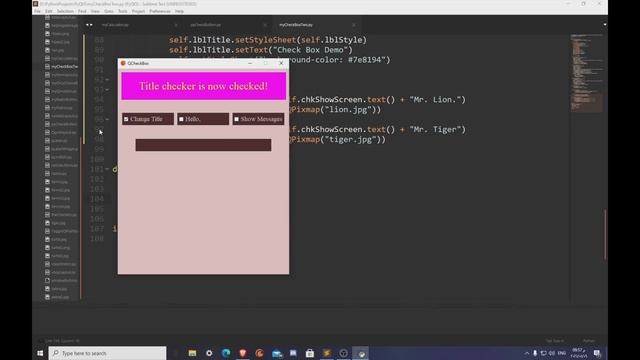Click the line/column indicator in the status bar
The image size is (640, 360).
click(x=62, y=341)
